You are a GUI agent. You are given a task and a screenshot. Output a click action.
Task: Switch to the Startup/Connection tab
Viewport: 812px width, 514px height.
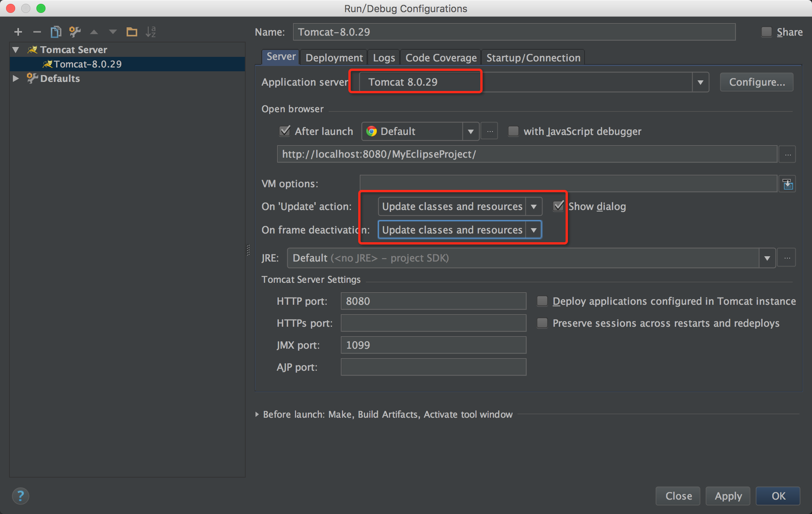[x=533, y=58]
